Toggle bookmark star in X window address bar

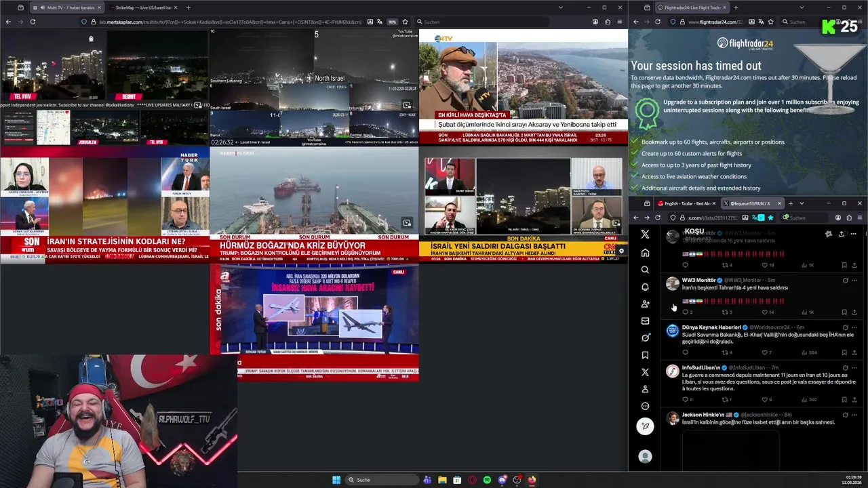(770, 218)
